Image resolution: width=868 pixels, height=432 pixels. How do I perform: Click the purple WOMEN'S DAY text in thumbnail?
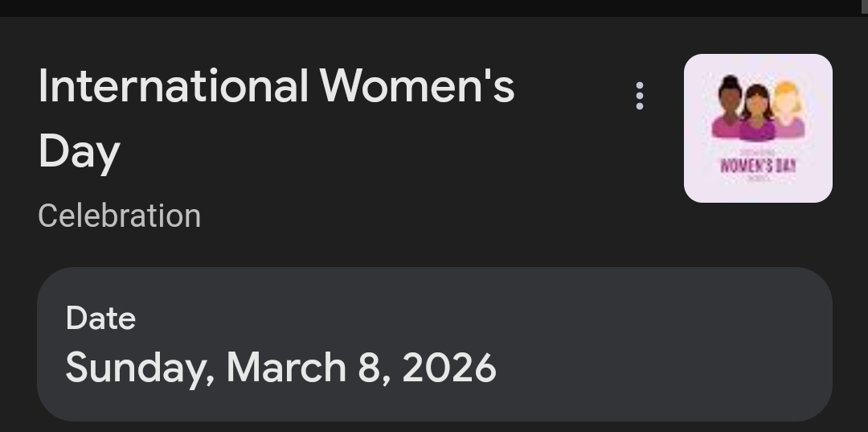758,166
